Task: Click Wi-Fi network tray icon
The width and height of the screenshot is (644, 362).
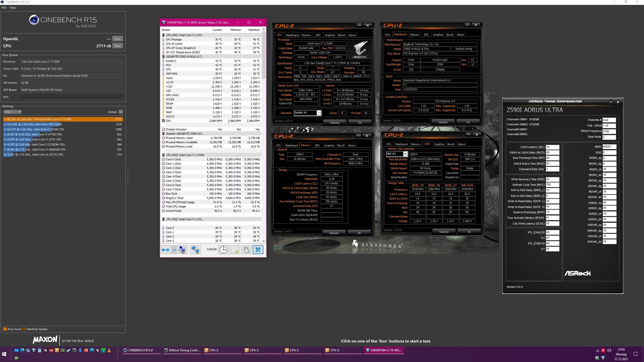Action: tap(597, 351)
